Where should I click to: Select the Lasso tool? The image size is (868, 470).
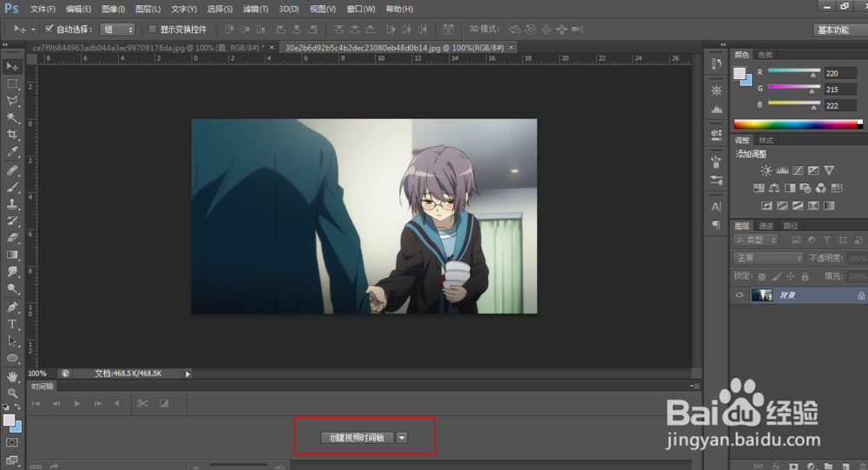(x=12, y=101)
